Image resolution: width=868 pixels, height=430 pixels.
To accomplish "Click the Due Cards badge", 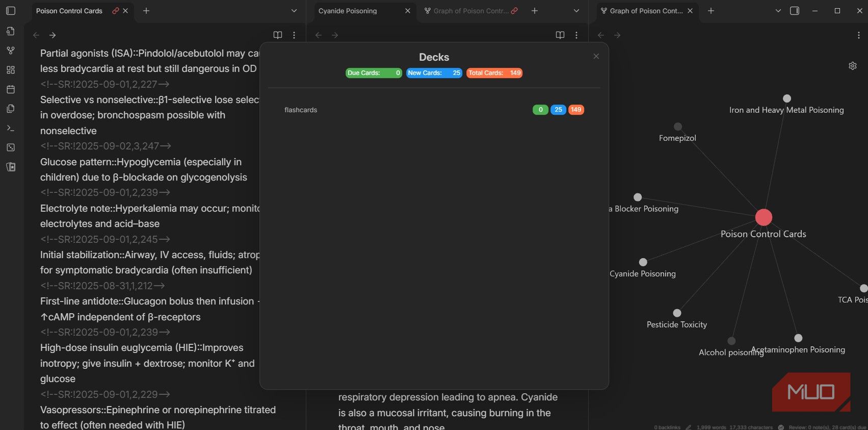I will click(374, 73).
